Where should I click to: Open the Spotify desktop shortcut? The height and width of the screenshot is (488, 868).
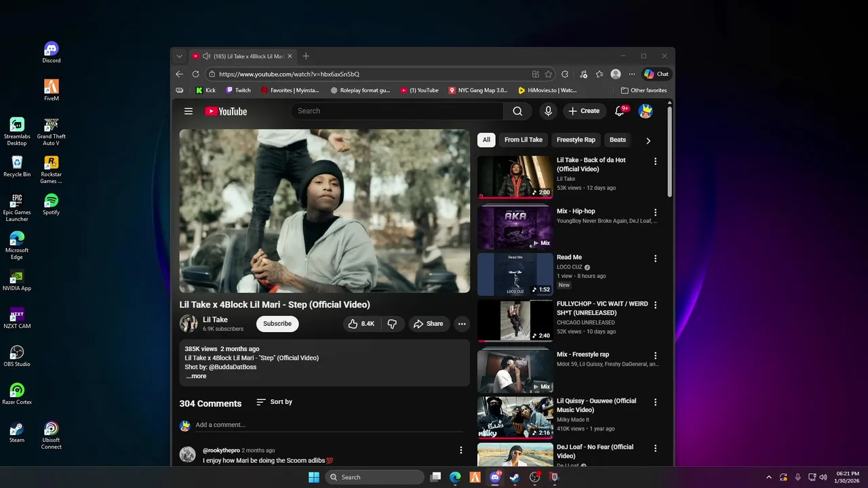tap(51, 204)
